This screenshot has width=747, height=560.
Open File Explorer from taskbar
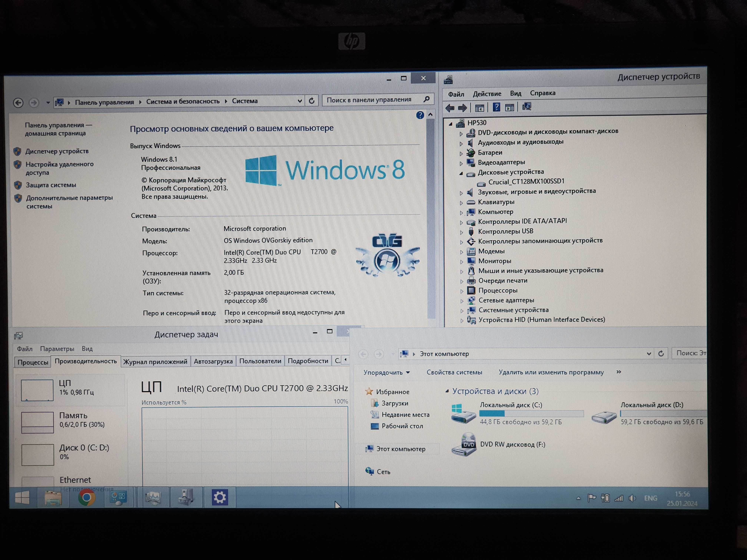53,498
